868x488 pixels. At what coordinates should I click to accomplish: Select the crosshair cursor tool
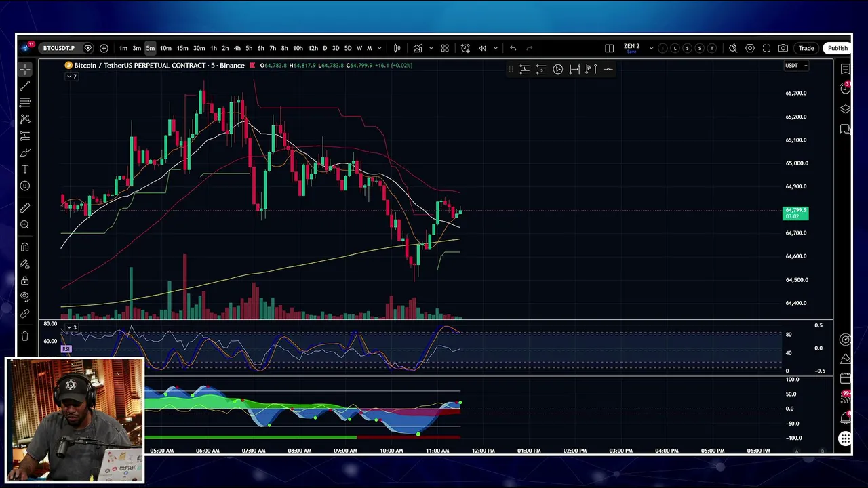click(25, 69)
